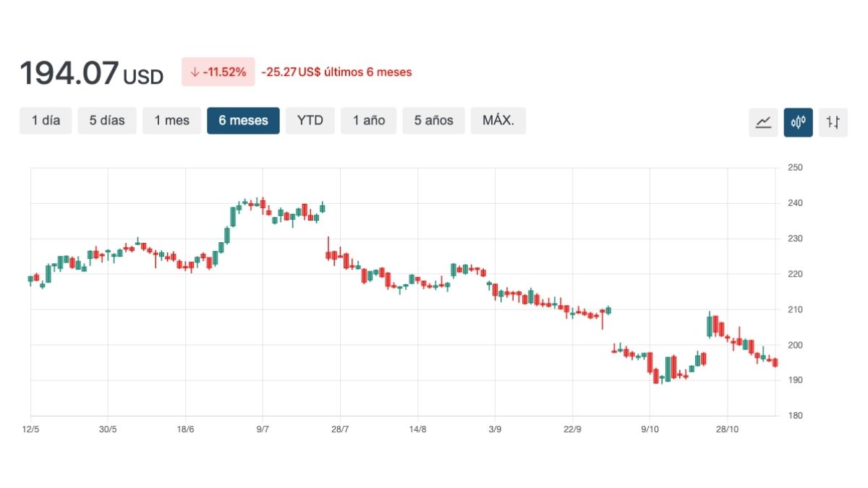Click the 180 price axis label
The width and height of the screenshot is (868, 488).
[796, 416]
